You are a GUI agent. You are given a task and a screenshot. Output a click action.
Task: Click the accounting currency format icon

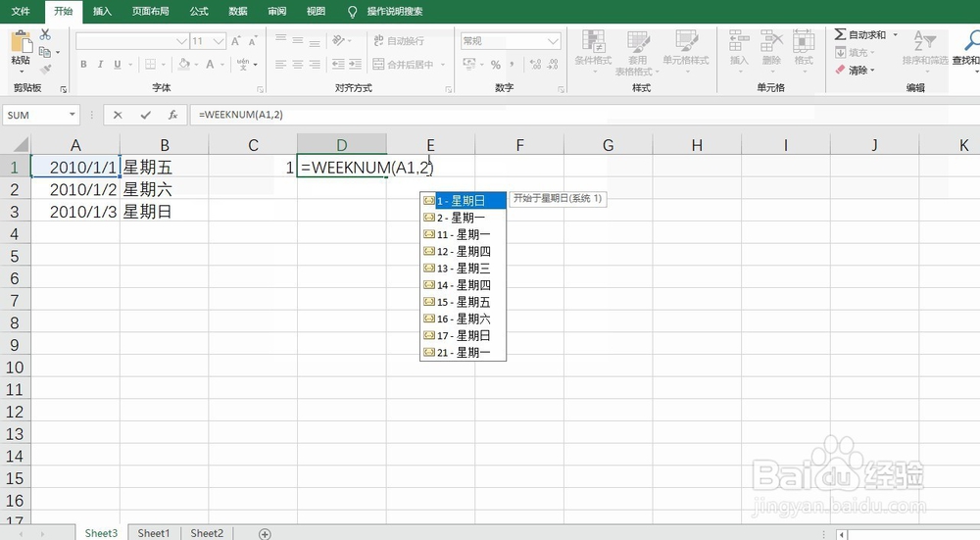tap(468, 64)
